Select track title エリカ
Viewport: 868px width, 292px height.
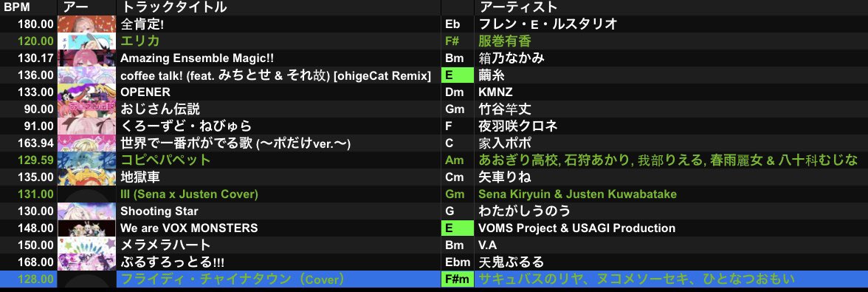click(140, 41)
